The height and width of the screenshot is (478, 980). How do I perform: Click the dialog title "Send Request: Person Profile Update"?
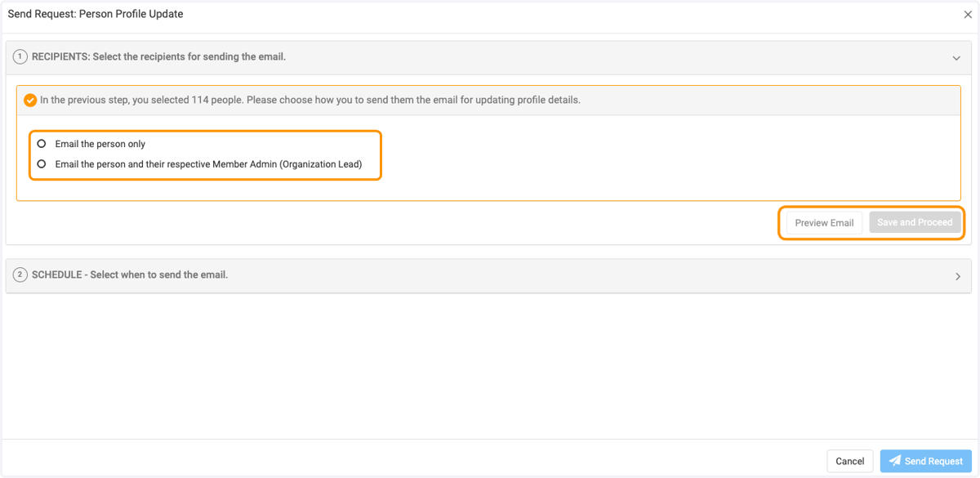tap(96, 14)
